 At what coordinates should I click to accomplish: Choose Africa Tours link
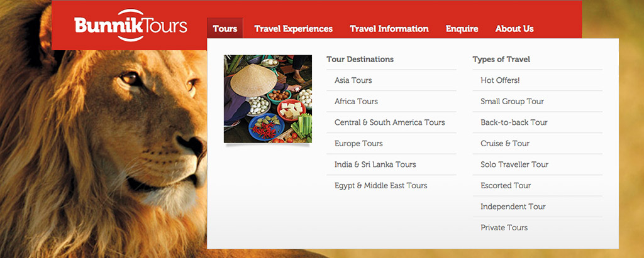[x=356, y=101]
